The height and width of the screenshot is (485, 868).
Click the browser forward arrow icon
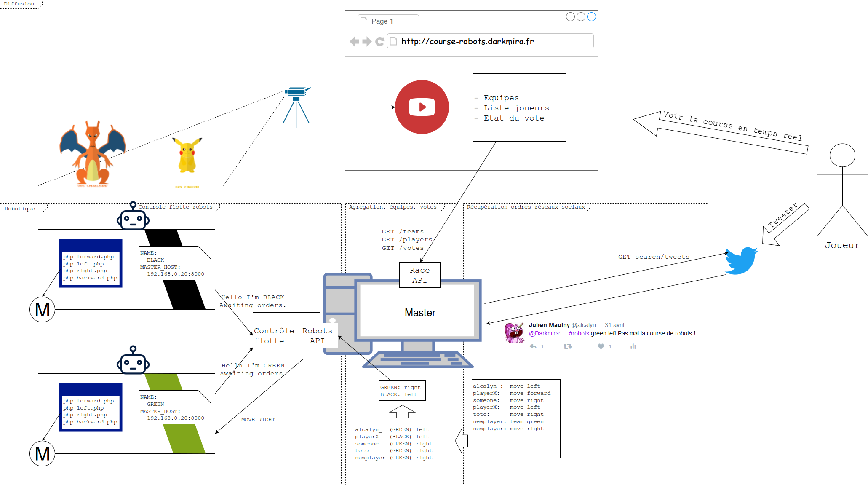pyautogui.click(x=367, y=41)
